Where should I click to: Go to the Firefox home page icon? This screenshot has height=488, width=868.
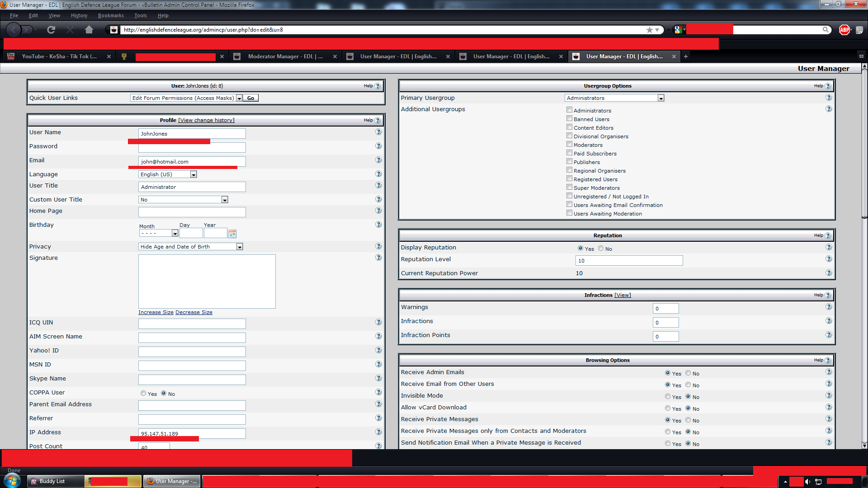[x=89, y=30]
